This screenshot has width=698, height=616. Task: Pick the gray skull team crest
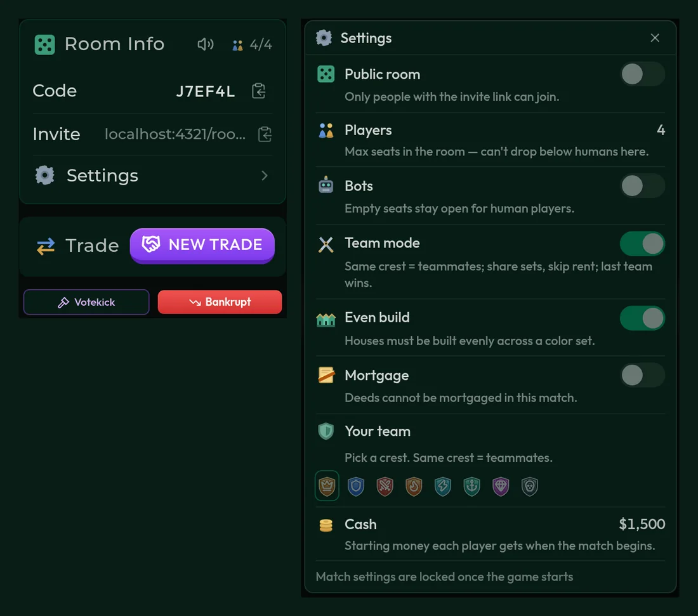pos(529,486)
